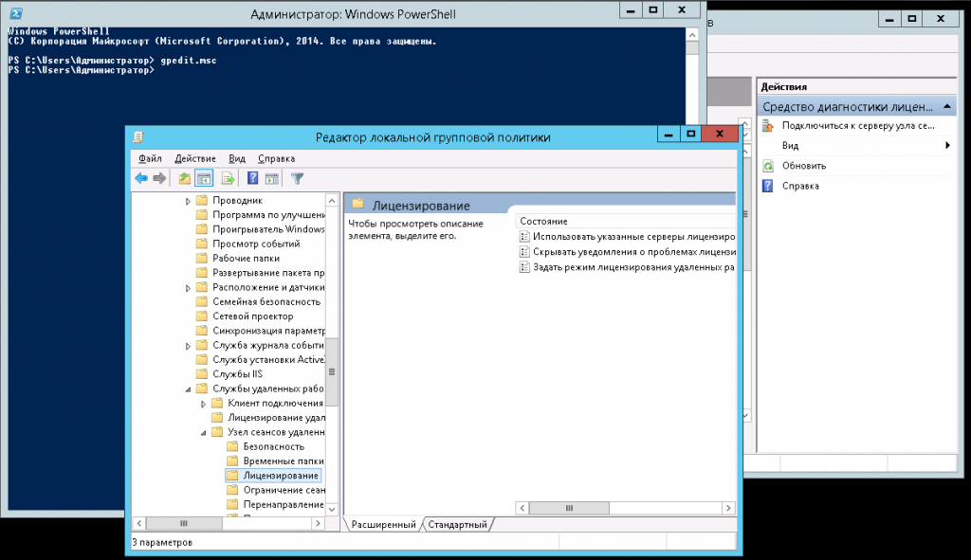Click the Back arrow in gpedit toolbar
The image size is (971, 560).
point(141,178)
